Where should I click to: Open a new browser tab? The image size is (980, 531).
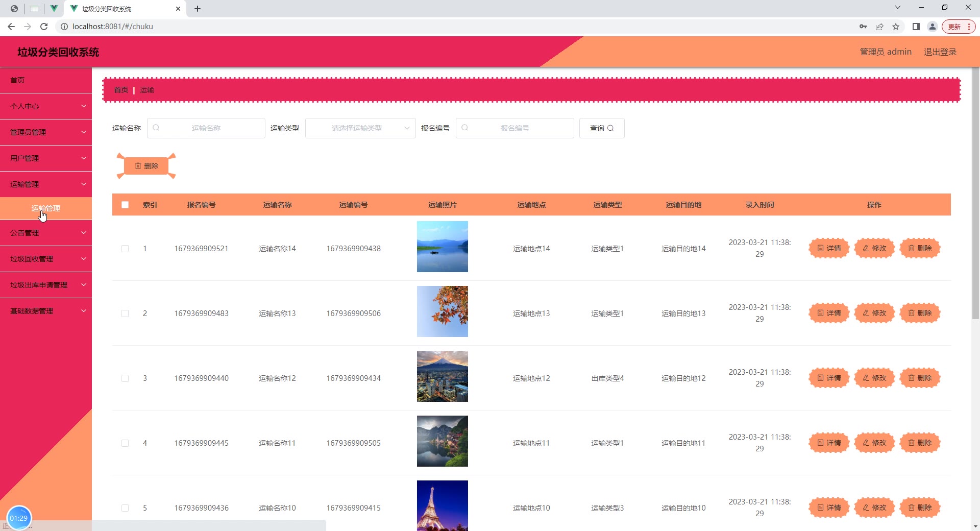[x=198, y=9]
